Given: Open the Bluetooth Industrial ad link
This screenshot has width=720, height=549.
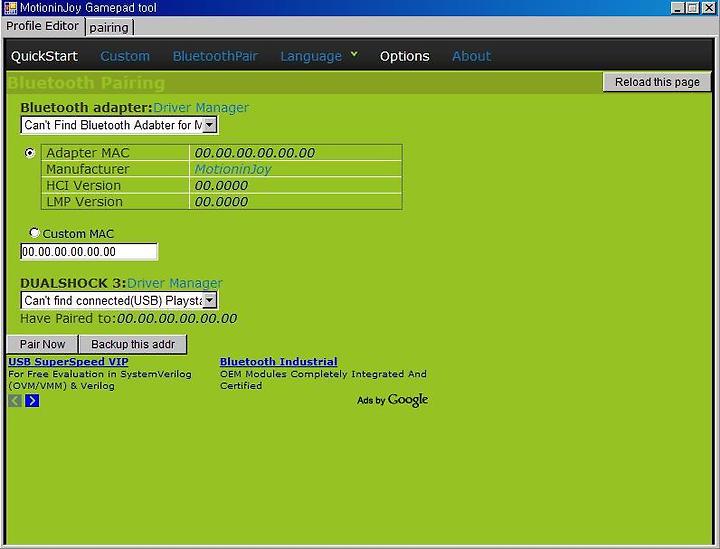Looking at the screenshot, I should pyautogui.click(x=279, y=362).
